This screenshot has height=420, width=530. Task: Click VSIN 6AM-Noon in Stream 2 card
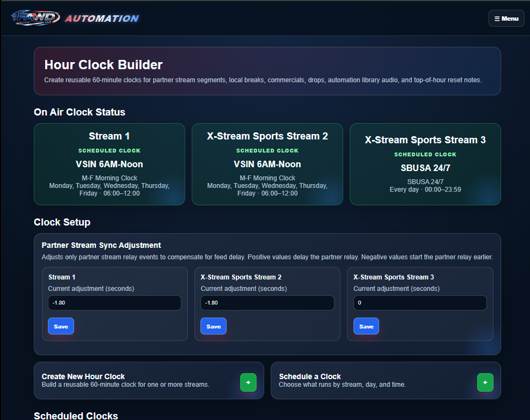(267, 164)
